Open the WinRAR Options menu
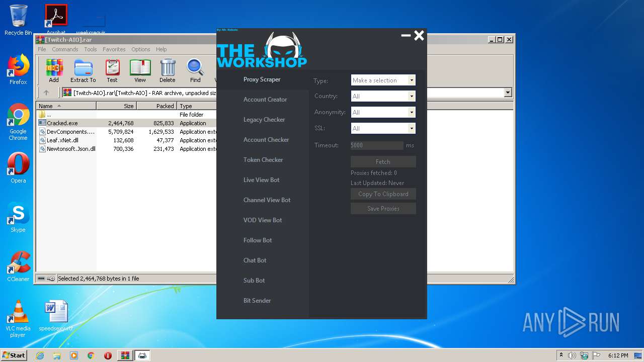 141,49
